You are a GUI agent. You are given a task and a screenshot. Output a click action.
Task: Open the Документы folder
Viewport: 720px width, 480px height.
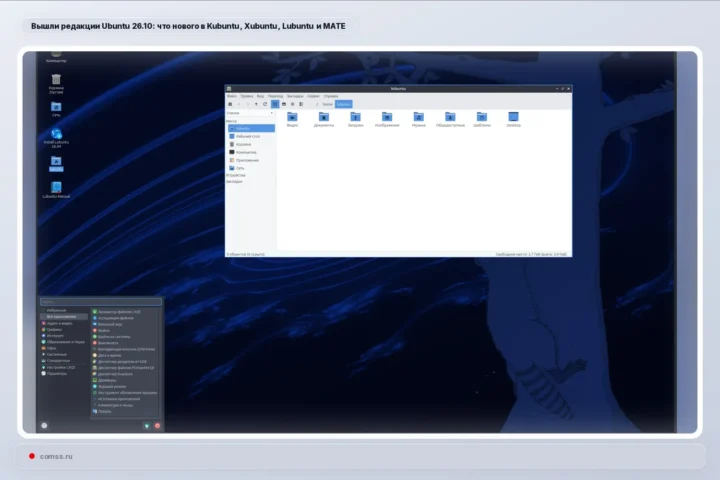[x=324, y=117]
